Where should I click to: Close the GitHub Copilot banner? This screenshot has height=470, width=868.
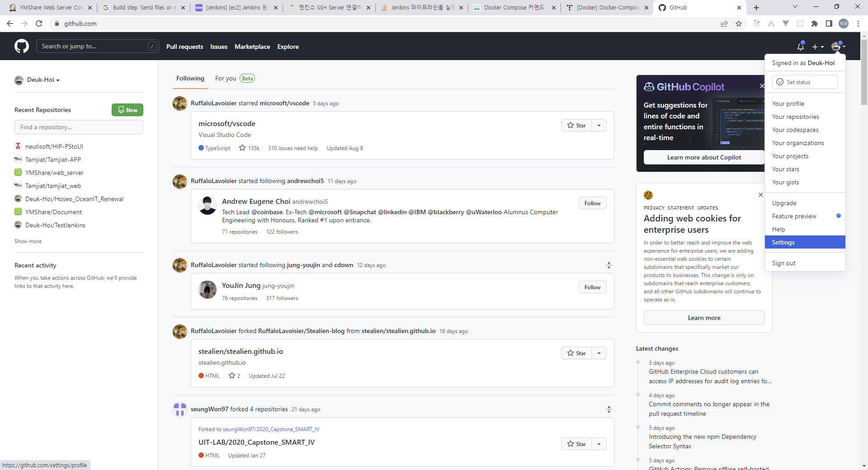[x=762, y=86]
